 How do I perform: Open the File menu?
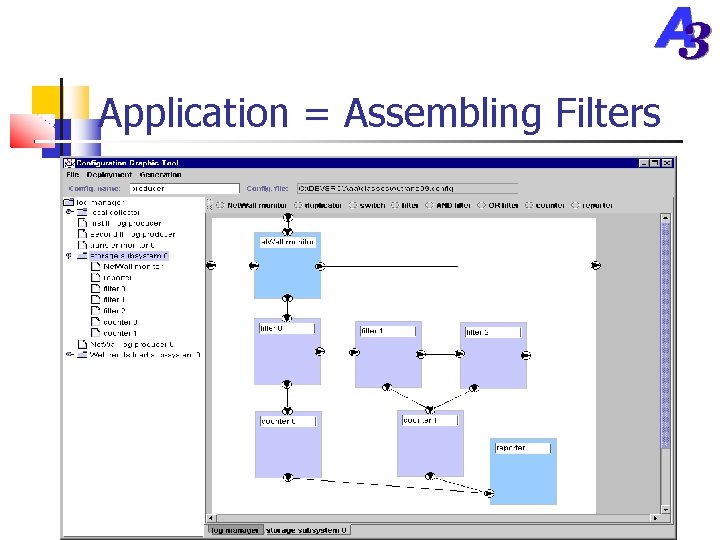coord(73,174)
